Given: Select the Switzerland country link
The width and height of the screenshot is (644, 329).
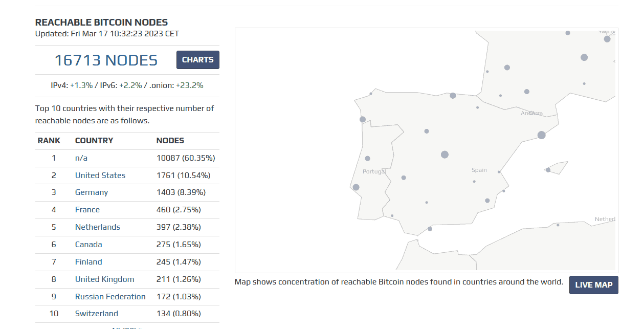Looking at the screenshot, I should (x=97, y=314).
